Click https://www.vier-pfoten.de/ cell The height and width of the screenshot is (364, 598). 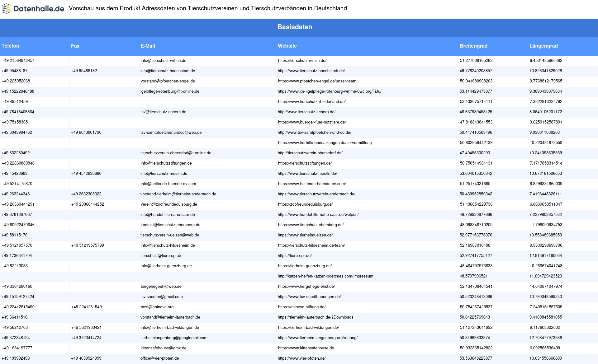302,358
